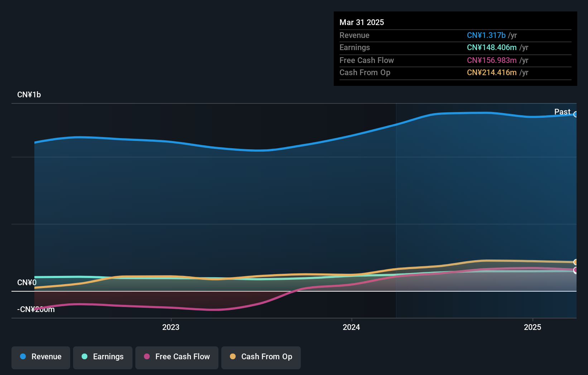Click the 2023 x-axis label
This screenshot has height=375, width=588.
171,327
